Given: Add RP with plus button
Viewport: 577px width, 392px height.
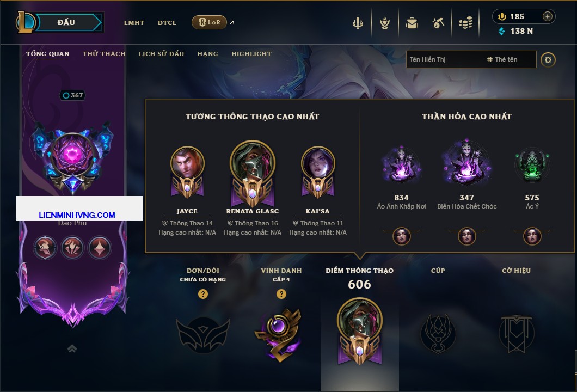Looking at the screenshot, I should click(548, 16).
